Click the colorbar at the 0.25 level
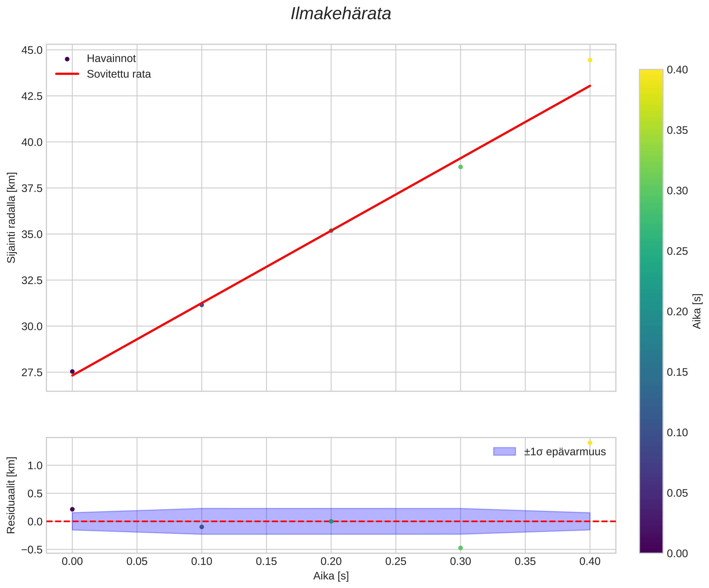Image resolution: width=709 pixels, height=588 pixels. (x=651, y=251)
